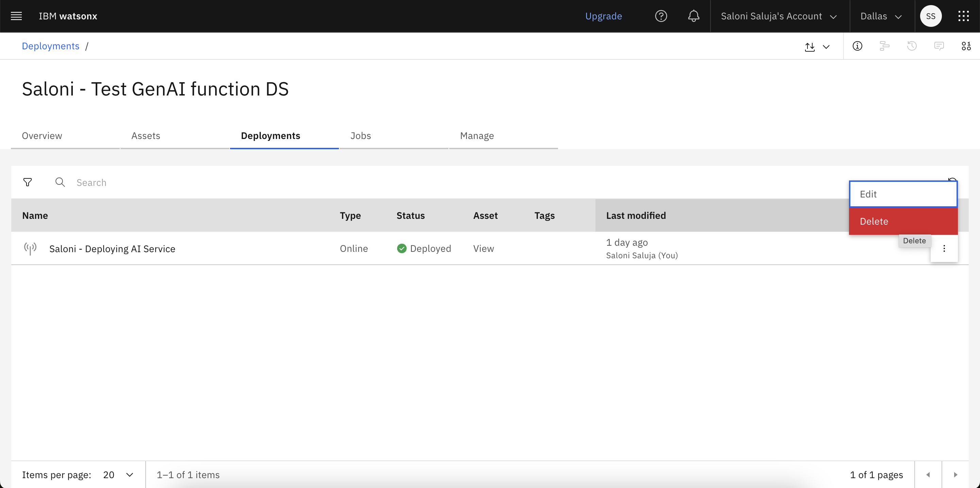Screen dimensions: 980x488
Task: Click View link for Saloni deployment asset
Action: (483, 248)
